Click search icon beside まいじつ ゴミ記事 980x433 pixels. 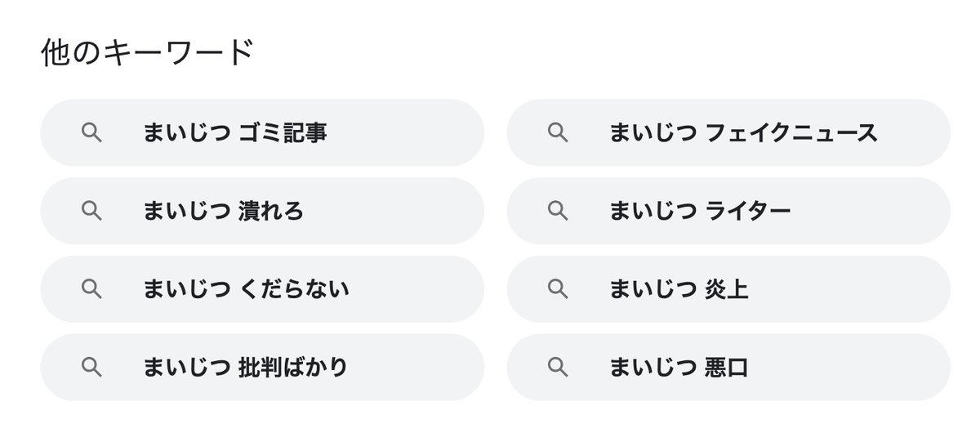92,133
